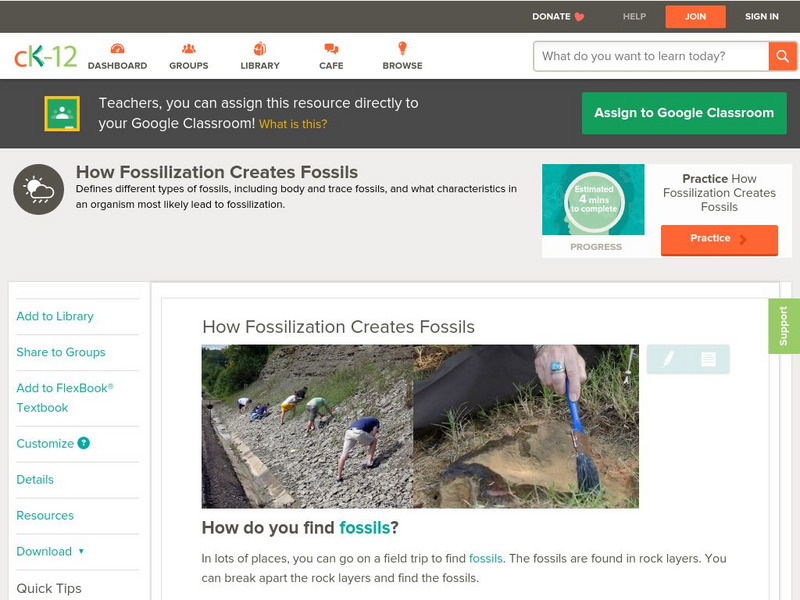
Task: Open the Download link
Action: click(44, 552)
